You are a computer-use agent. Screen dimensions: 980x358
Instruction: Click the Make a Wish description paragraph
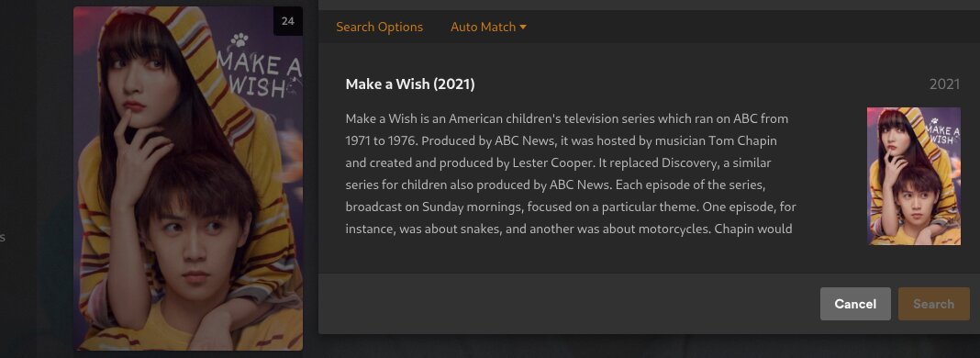click(571, 173)
